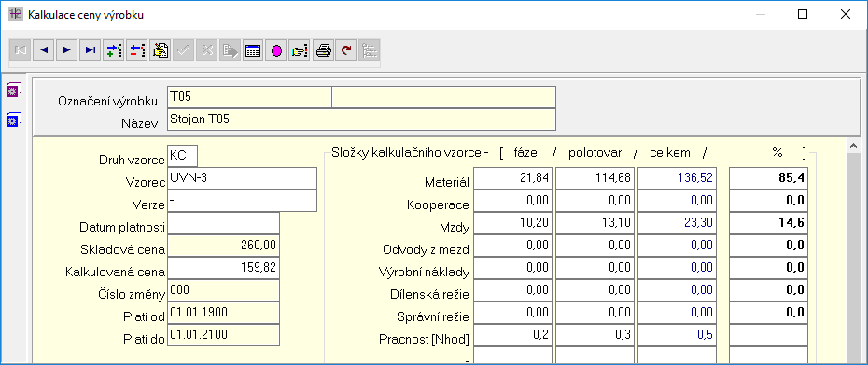The height and width of the screenshot is (365, 868).
Task: Click Platí od date 01.01.1900
Action: (x=223, y=313)
